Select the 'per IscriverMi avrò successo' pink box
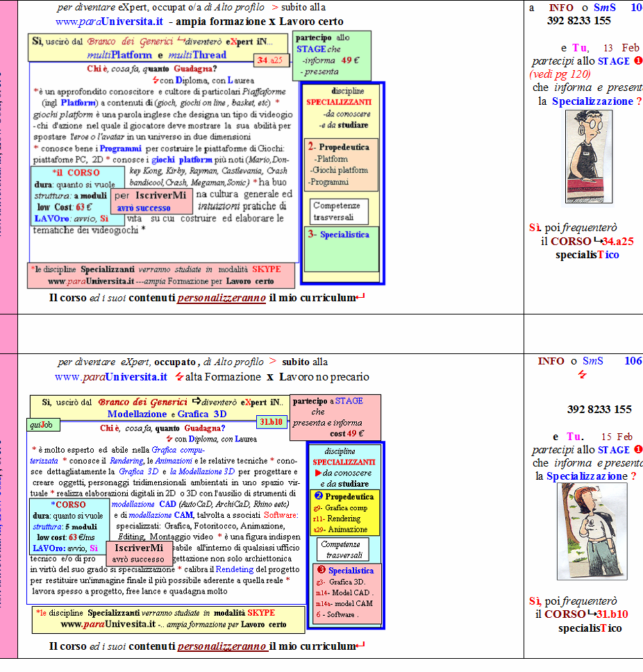Image resolution: width=643 pixels, height=672 pixels. pyautogui.click(x=152, y=201)
